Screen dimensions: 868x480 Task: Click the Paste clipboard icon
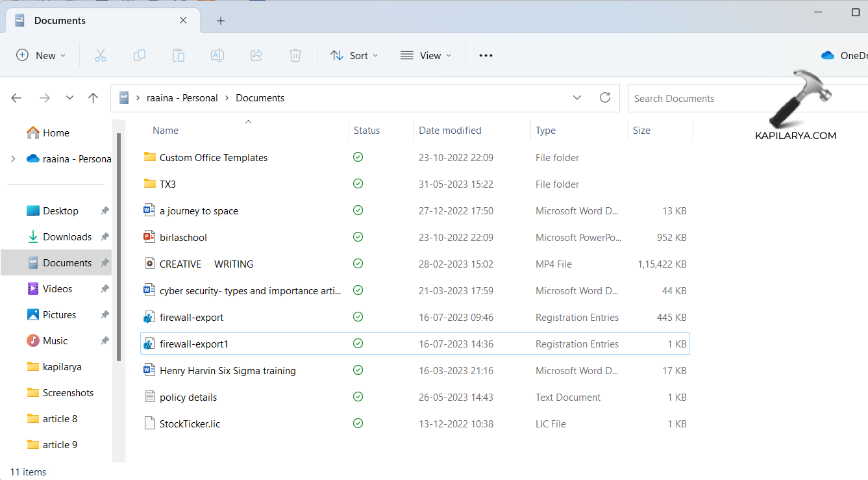(179, 56)
